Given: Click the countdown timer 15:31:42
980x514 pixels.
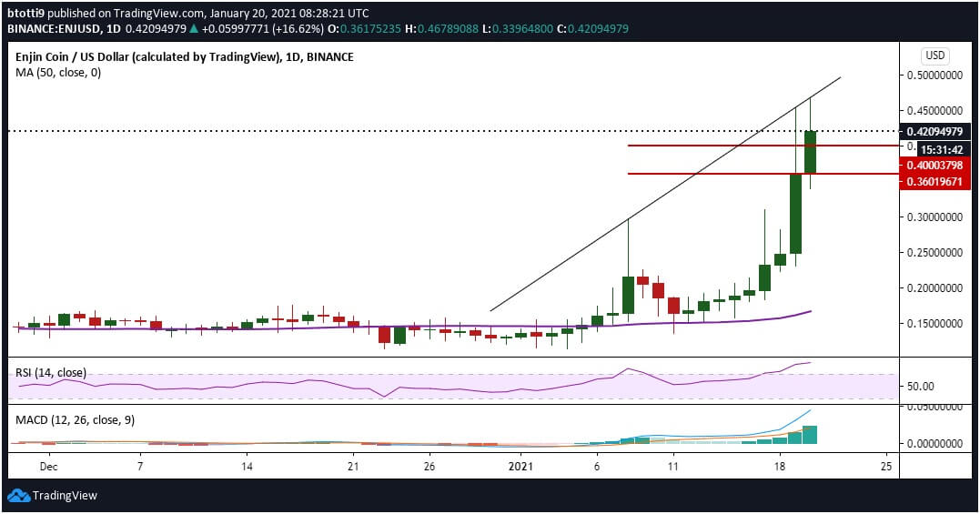Looking at the screenshot, I should coord(942,150).
